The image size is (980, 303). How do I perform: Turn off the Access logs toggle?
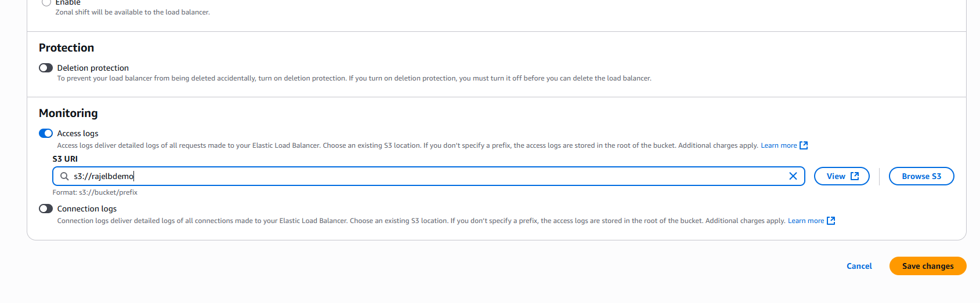click(x=46, y=133)
